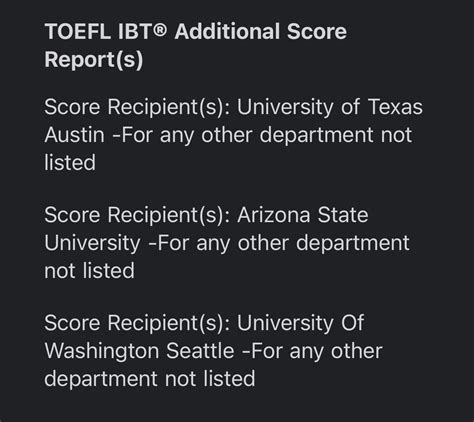The width and height of the screenshot is (474, 422).
Task: Select the capitalized word Of after University
Action: (352, 323)
